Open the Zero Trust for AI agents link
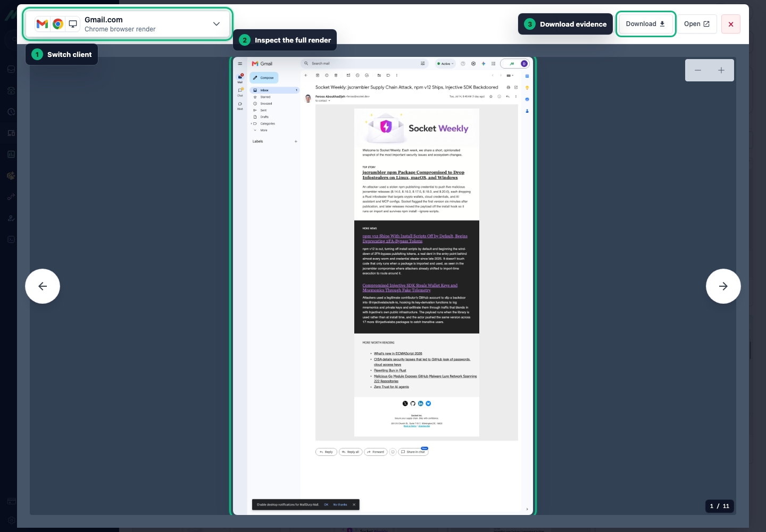The height and width of the screenshot is (532, 766). (x=392, y=387)
